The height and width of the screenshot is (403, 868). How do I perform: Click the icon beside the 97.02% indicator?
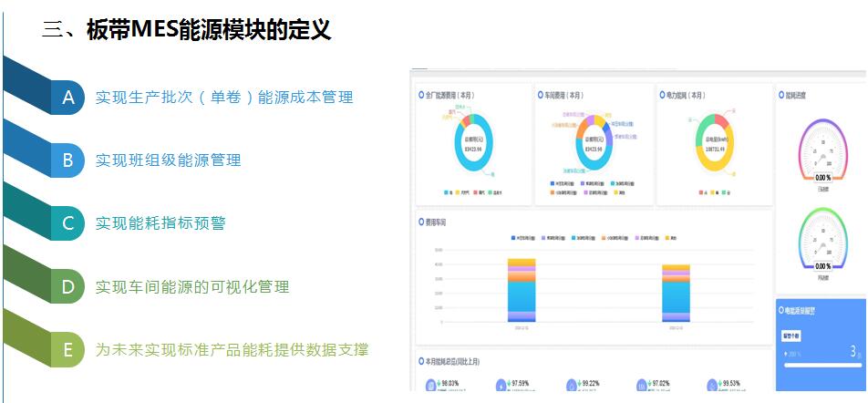643,387
